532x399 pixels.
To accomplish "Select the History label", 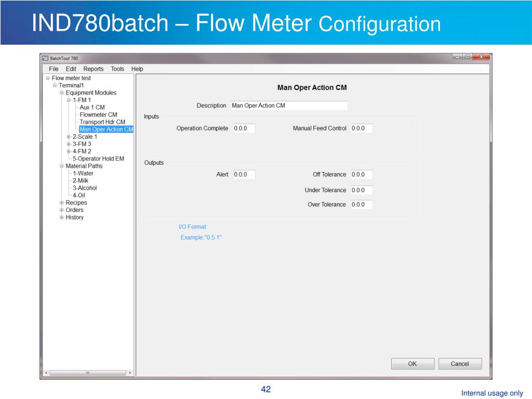I will (75, 217).
